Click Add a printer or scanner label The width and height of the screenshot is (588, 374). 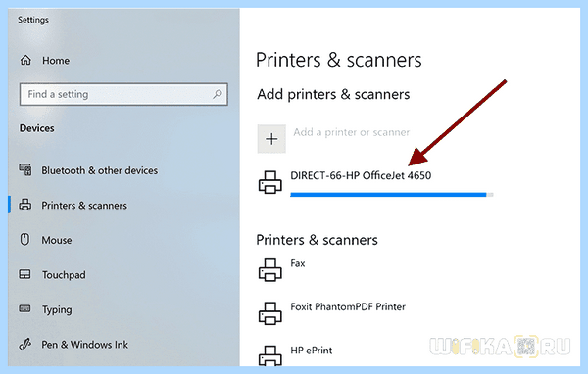click(352, 132)
